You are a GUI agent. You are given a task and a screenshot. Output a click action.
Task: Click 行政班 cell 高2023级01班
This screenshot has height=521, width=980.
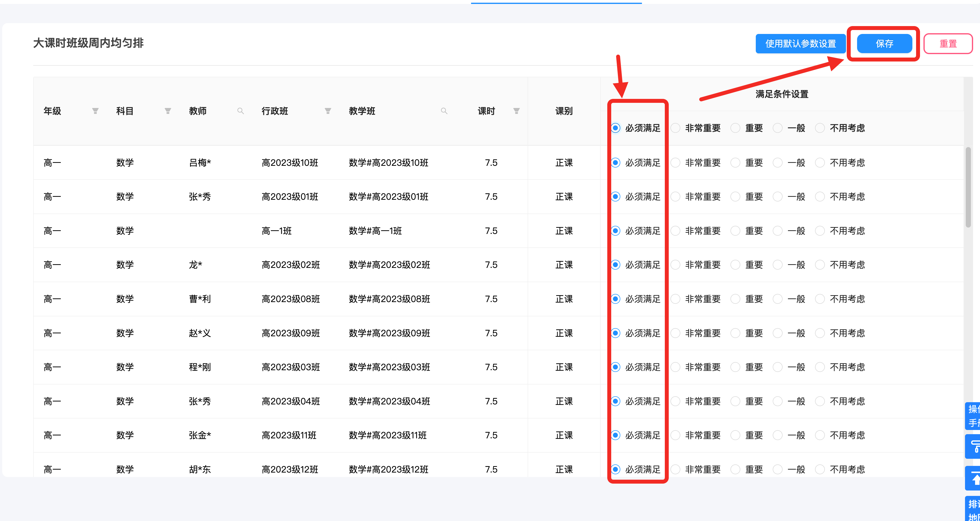click(290, 196)
